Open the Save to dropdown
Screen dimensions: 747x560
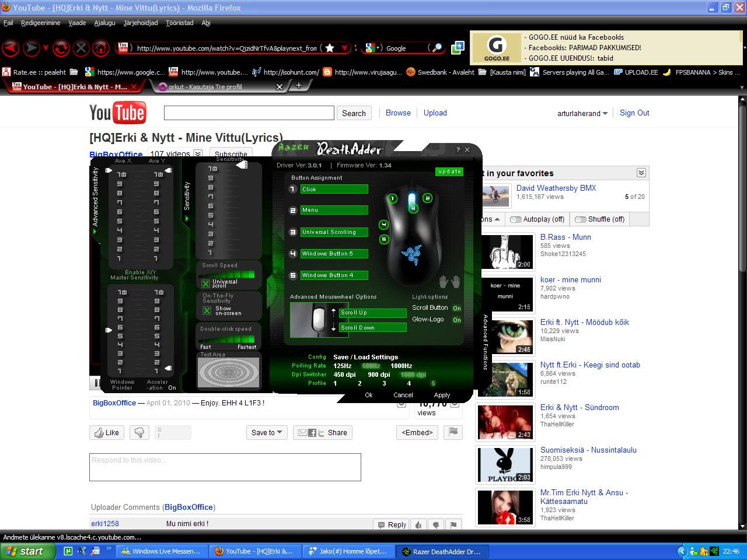[267, 432]
